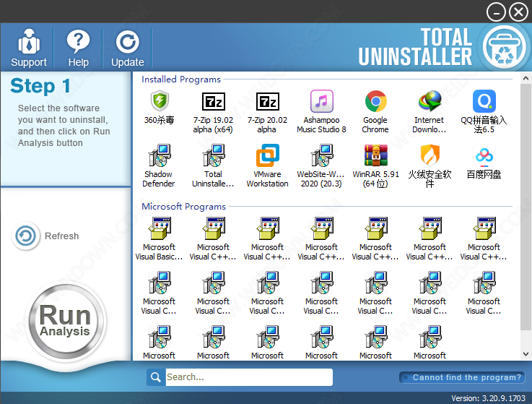Select Microsoft Visual Basic entry
This screenshot has height=404, width=532.
coord(159,239)
